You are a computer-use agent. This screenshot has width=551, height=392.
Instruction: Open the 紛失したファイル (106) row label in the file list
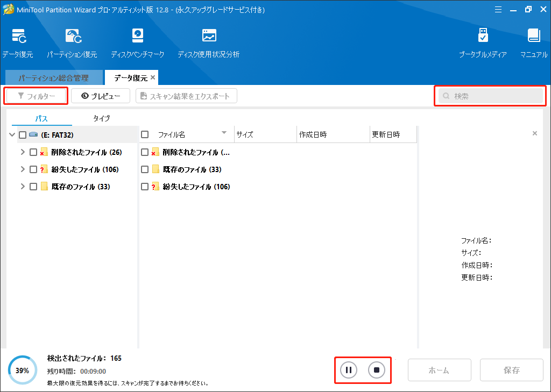click(196, 187)
